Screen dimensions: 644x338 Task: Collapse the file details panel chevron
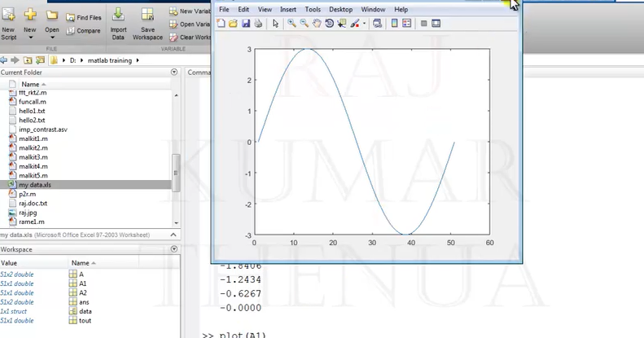pos(173,235)
